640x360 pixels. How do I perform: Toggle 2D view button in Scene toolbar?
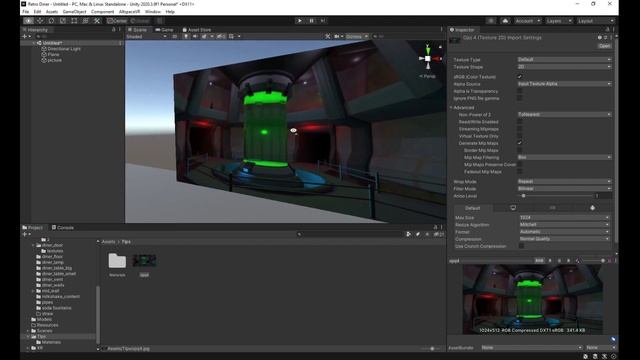pyautogui.click(x=175, y=36)
